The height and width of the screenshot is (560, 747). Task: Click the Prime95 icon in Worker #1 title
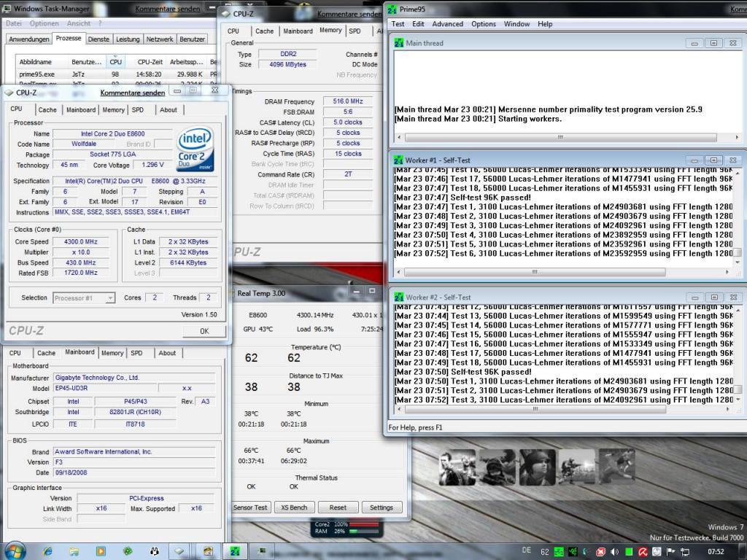(399, 160)
